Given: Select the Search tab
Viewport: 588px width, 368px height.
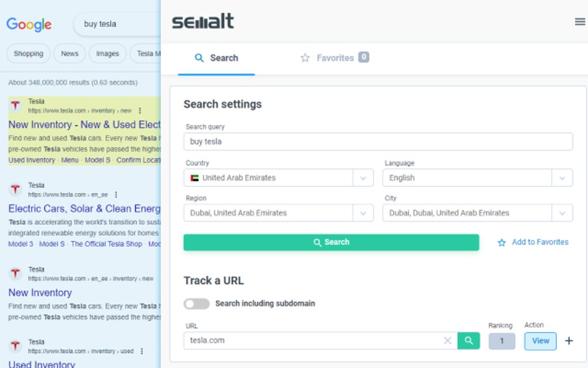Looking at the screenshot, I should click(x=216, y=58).
